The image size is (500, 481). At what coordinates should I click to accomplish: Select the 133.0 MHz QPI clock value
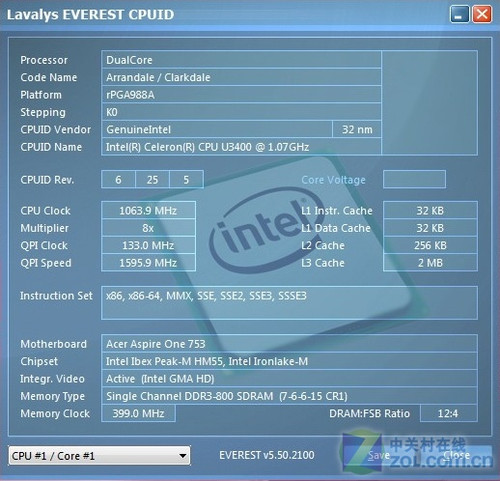(x=148, y=245)
